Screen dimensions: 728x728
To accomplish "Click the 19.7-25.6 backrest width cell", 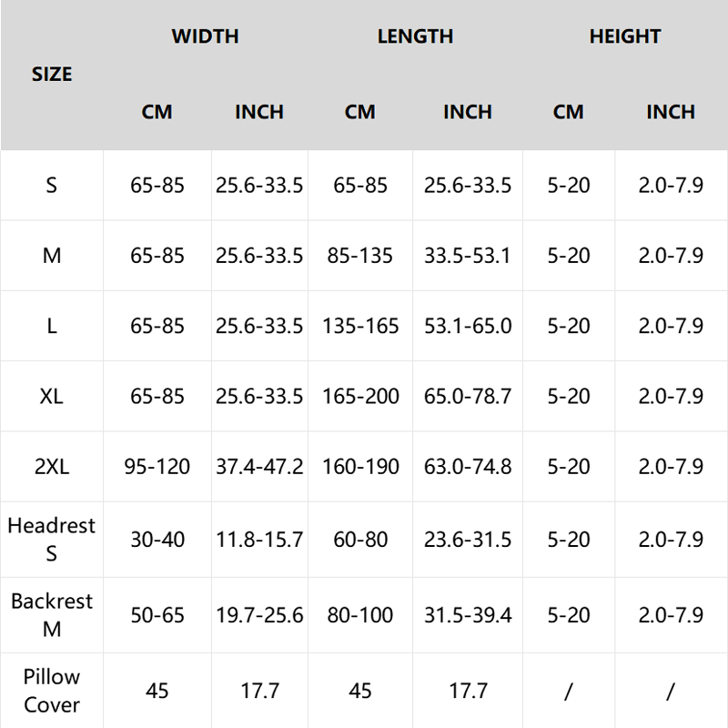I will coord(259,615).
